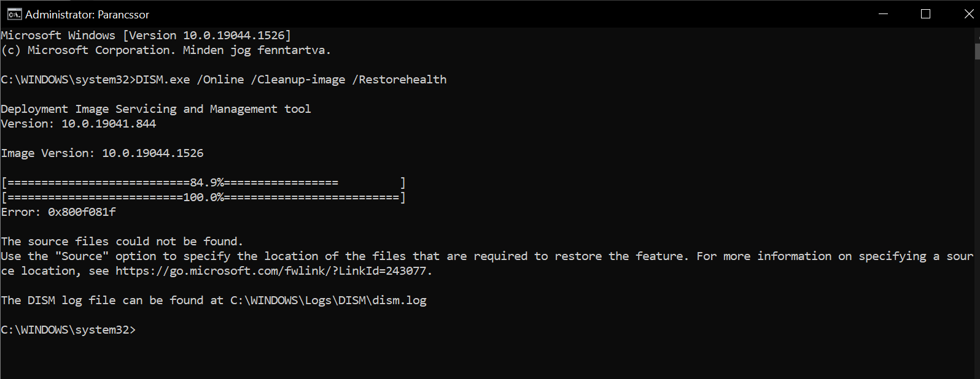The width and height of the screenshot is (980, 379).
Task: Click the error code 0x800f081f
Action: pos(82,212)
